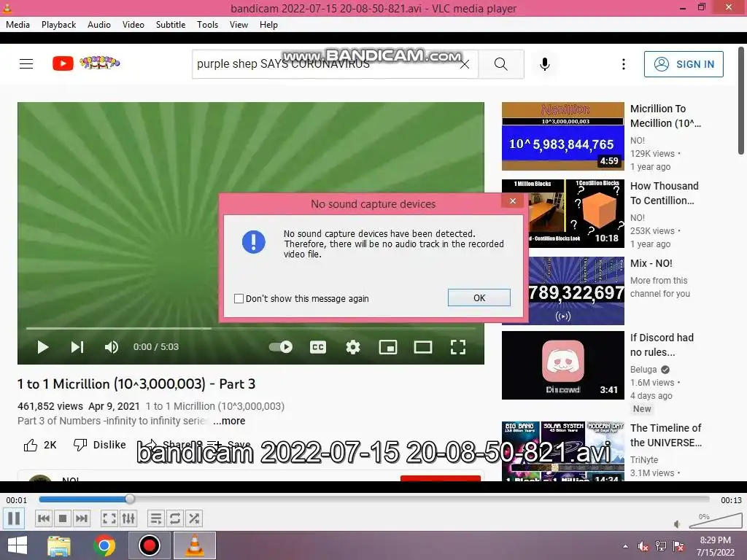Open the Action Center flag icon

(678, 546)
